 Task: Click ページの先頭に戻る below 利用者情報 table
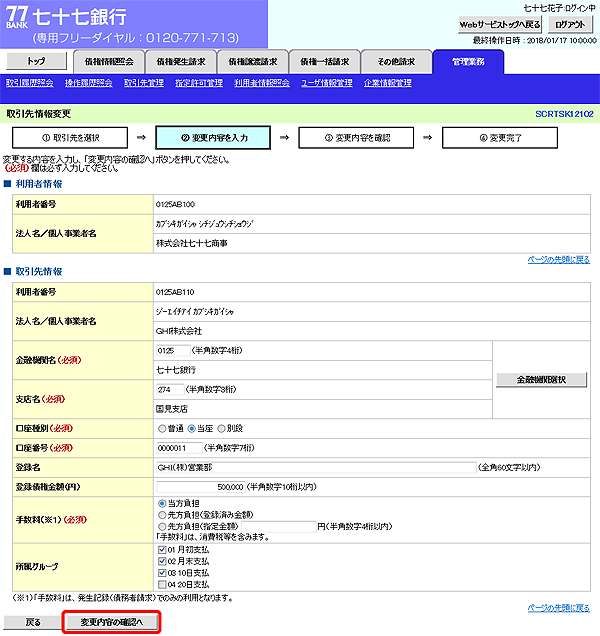(559, 260)
